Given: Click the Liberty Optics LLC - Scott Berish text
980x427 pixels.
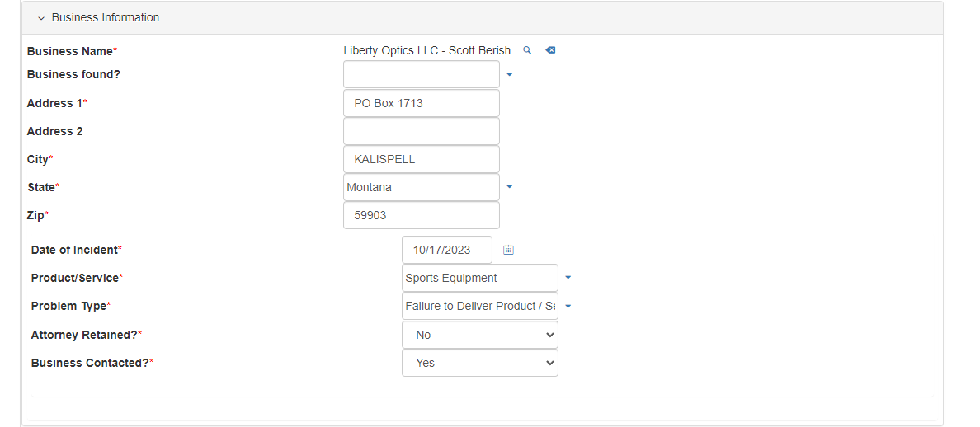Looking at the screenshot, I should click(x=426, y=50).
